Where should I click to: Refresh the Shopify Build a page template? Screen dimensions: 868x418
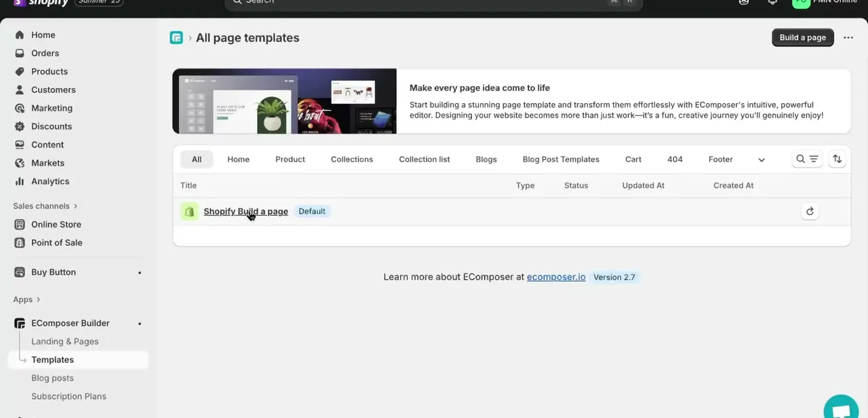click(810, 212)
